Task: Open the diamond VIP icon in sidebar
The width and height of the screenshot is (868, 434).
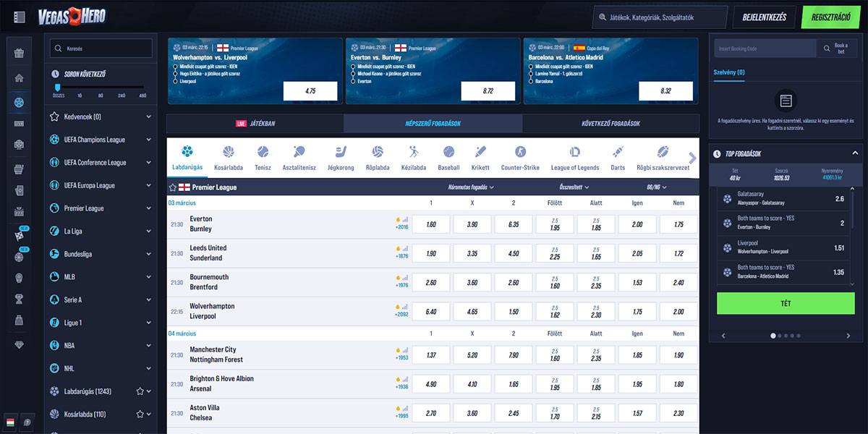Action: click(19, 345)
